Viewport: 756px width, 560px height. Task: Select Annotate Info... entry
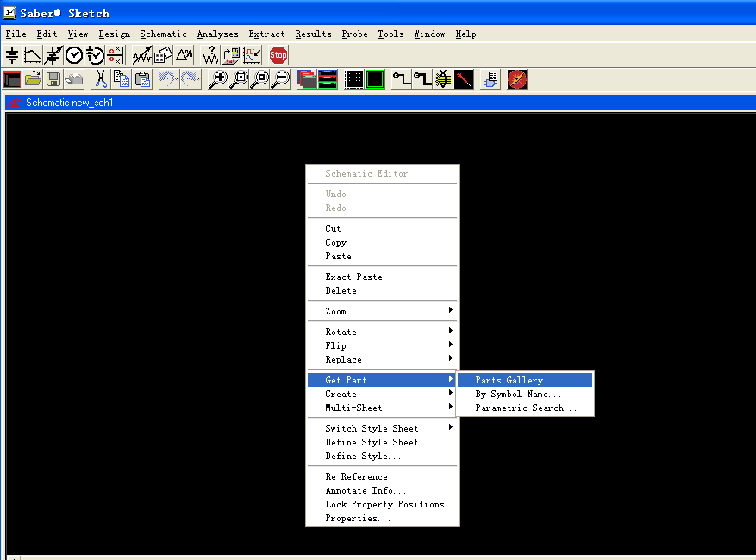(x=383, y=490)
